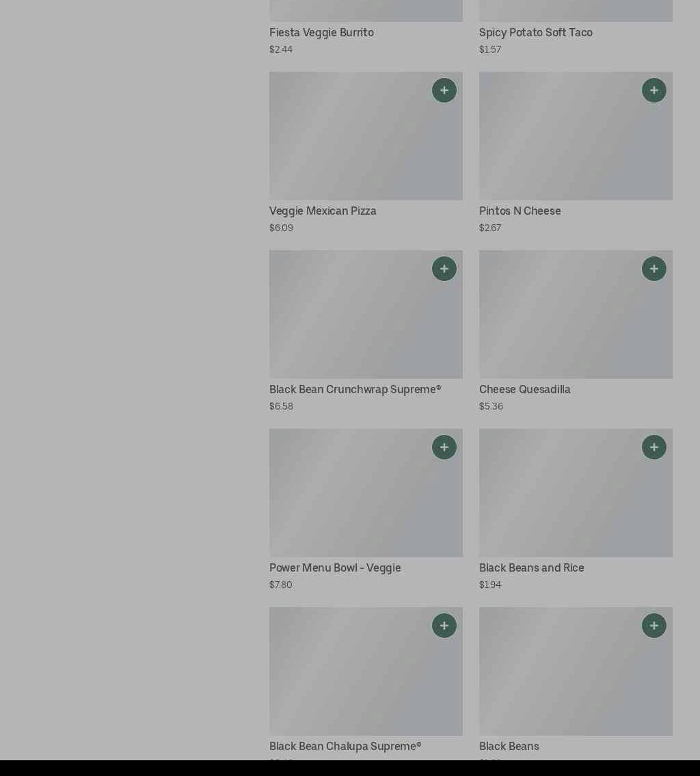
Task: Select the Veggie Mexican Pizza title text
Action: (323, 211)
